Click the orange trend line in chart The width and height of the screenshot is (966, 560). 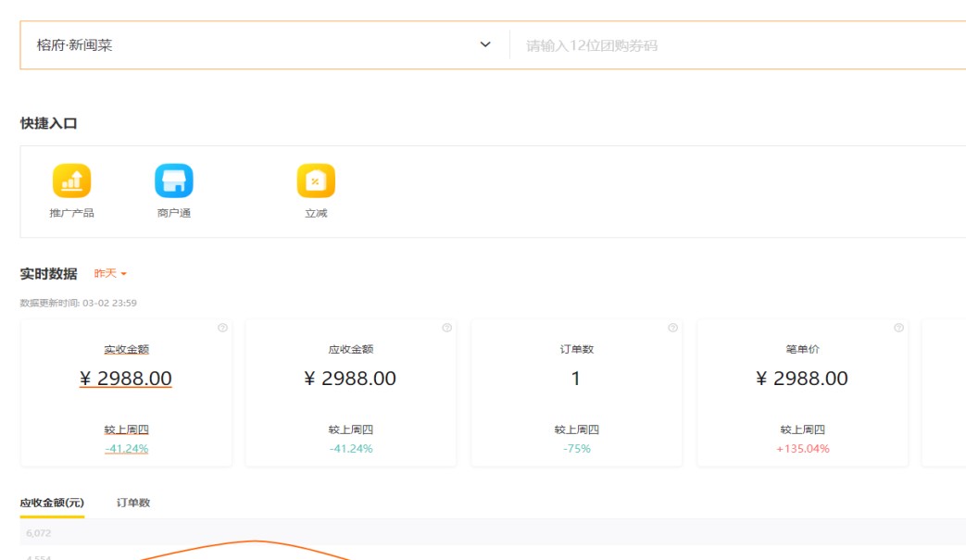255,541
